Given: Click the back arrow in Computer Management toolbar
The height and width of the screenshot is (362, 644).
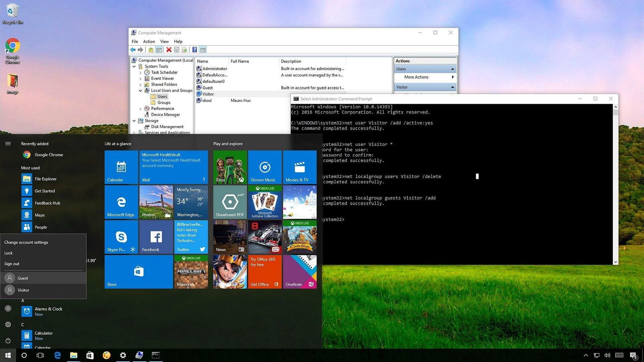Looking at the screenshot, I should coord(133,50).
